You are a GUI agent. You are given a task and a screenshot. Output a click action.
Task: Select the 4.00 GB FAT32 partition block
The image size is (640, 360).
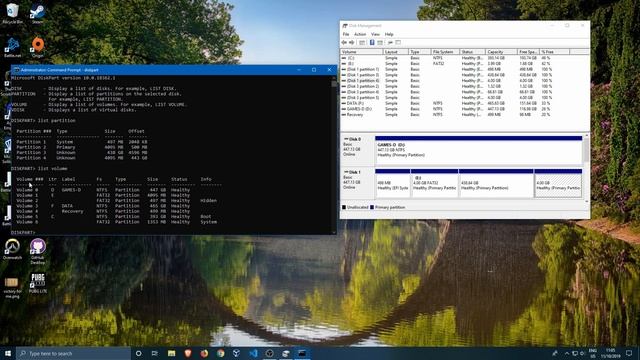pos(434,183)
